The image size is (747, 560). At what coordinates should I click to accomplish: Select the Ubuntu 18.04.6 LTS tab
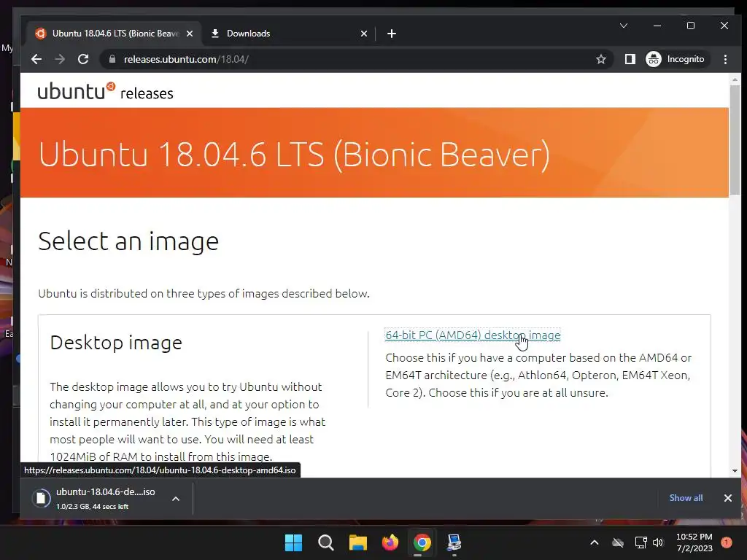tap(115, 34)
